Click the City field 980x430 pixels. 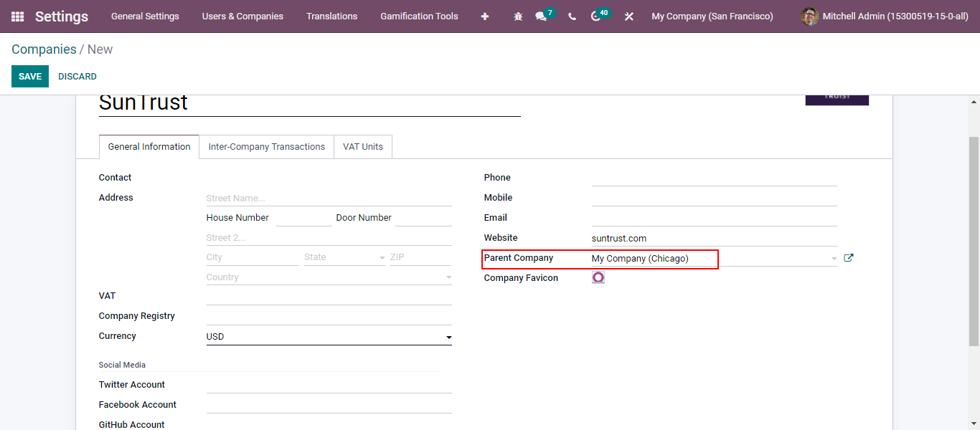pos(253,257)
